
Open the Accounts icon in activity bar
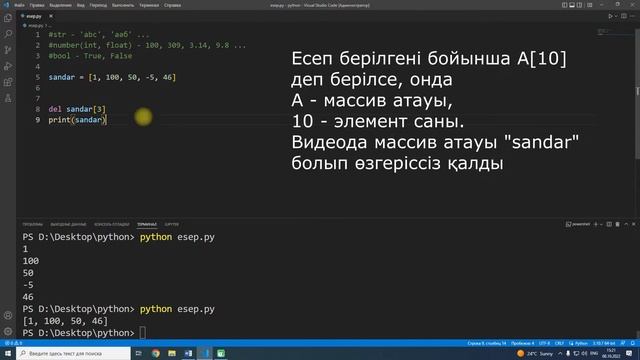[8, 316]
